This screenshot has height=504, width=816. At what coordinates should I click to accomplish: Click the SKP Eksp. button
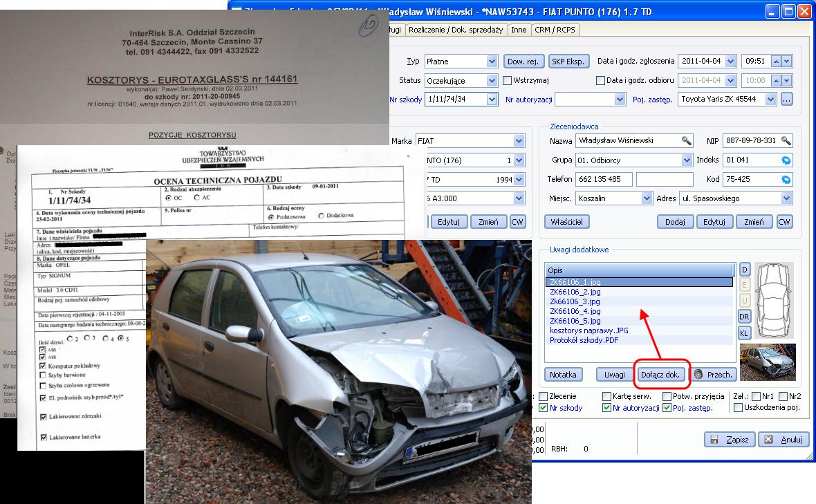(x=569, y=62)
